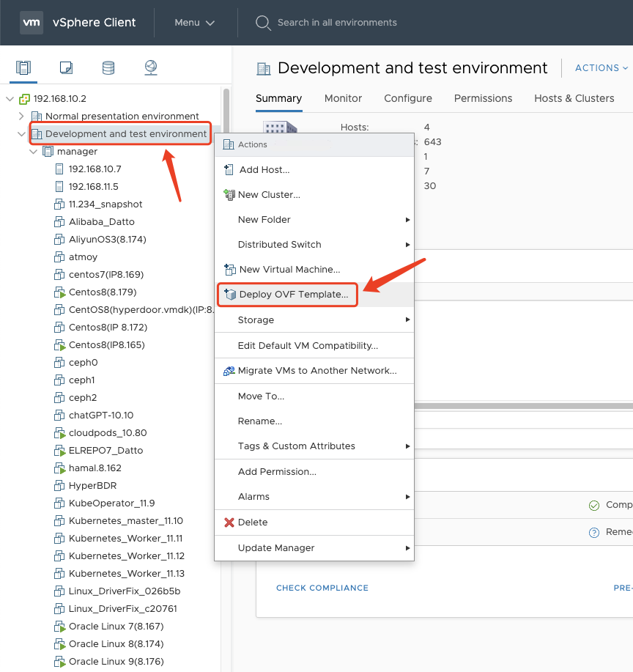Click the green compliance check icon
Image resolution: width=633 pixels, height=672 pixels.
coord(594,506)
